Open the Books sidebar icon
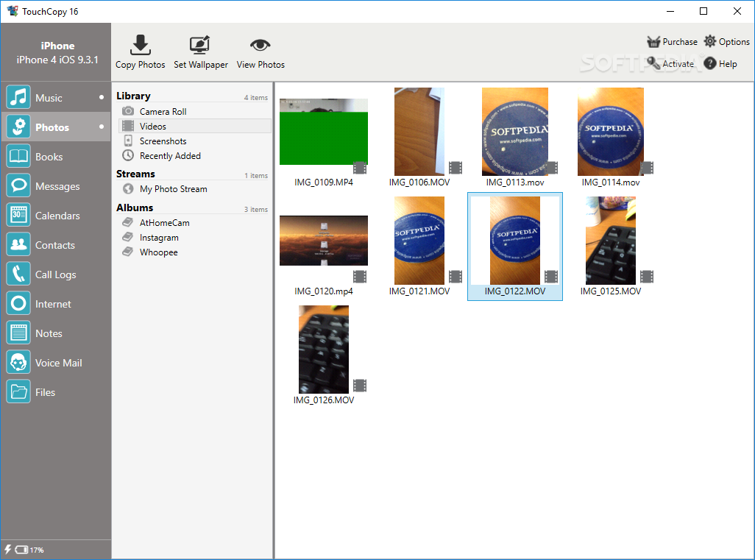 pyautogui.click(x=18, y=157)
